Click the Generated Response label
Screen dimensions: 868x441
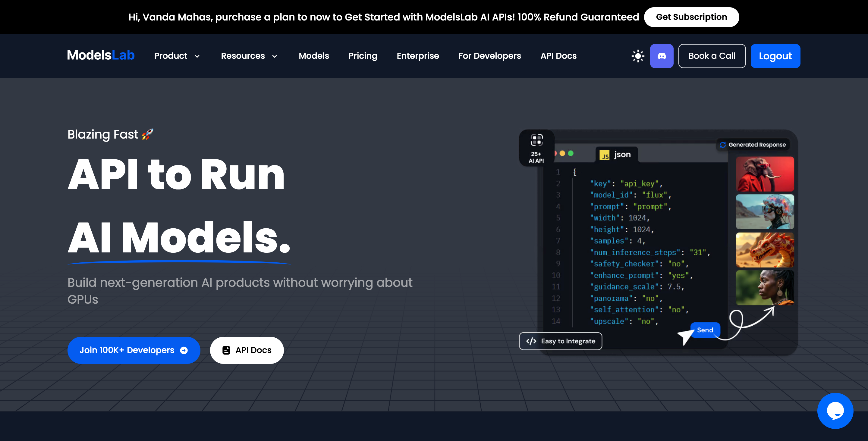(x=757, y=145)
